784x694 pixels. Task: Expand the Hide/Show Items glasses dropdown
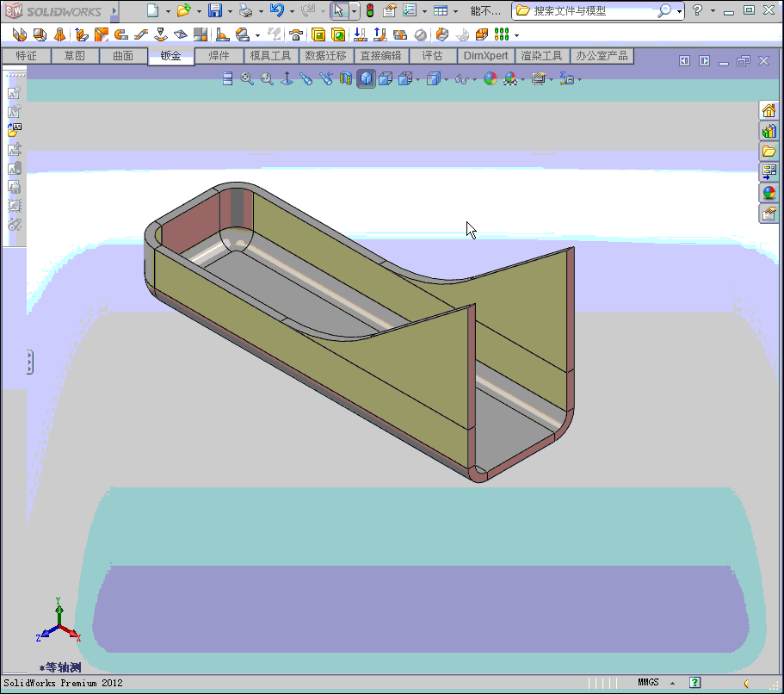476,80
